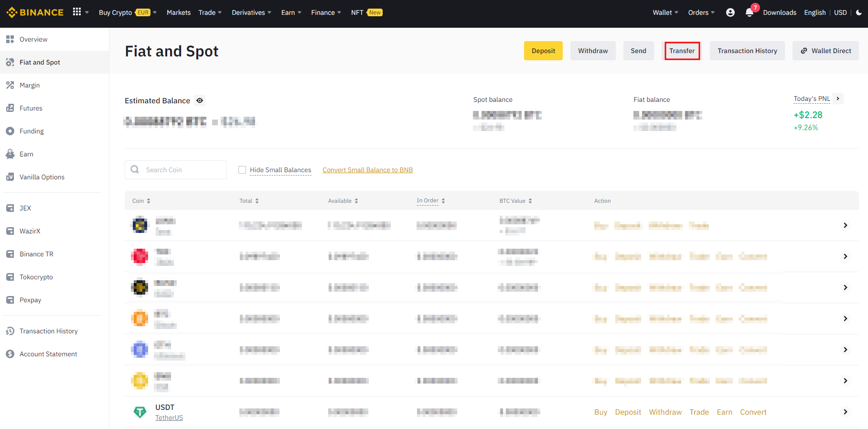This screenshot has width=868, height=429.
Task: Sort by BTC Value column
Action: coord(516,201)
